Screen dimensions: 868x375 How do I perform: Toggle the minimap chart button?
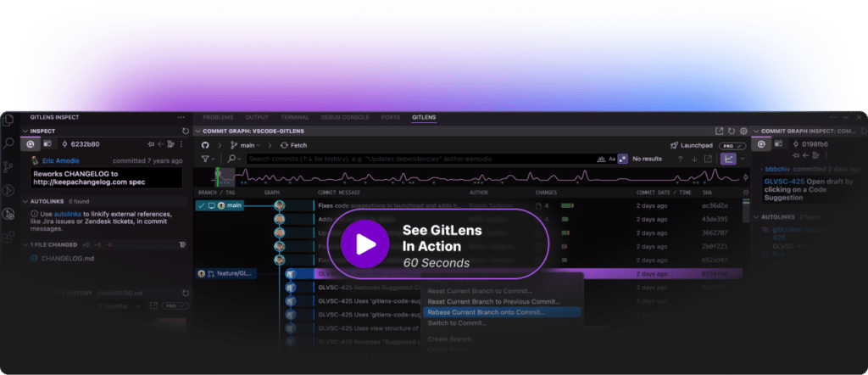728,159
